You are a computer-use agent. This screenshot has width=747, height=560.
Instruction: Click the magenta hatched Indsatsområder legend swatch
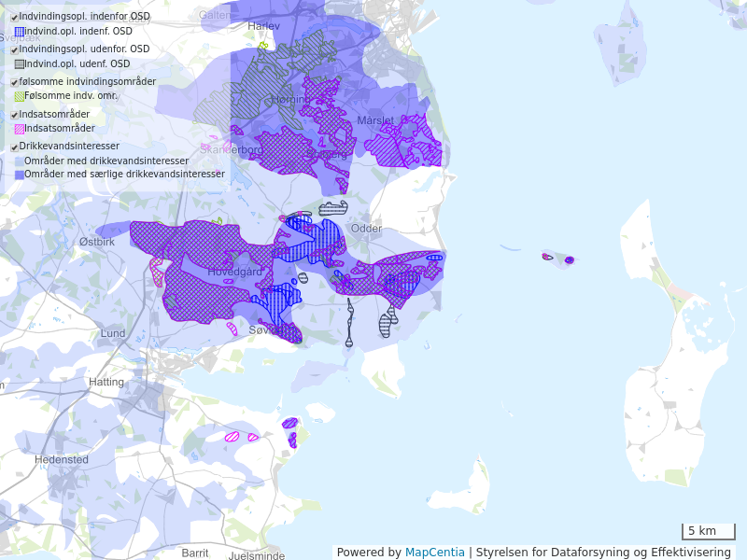tap(20, 129)
